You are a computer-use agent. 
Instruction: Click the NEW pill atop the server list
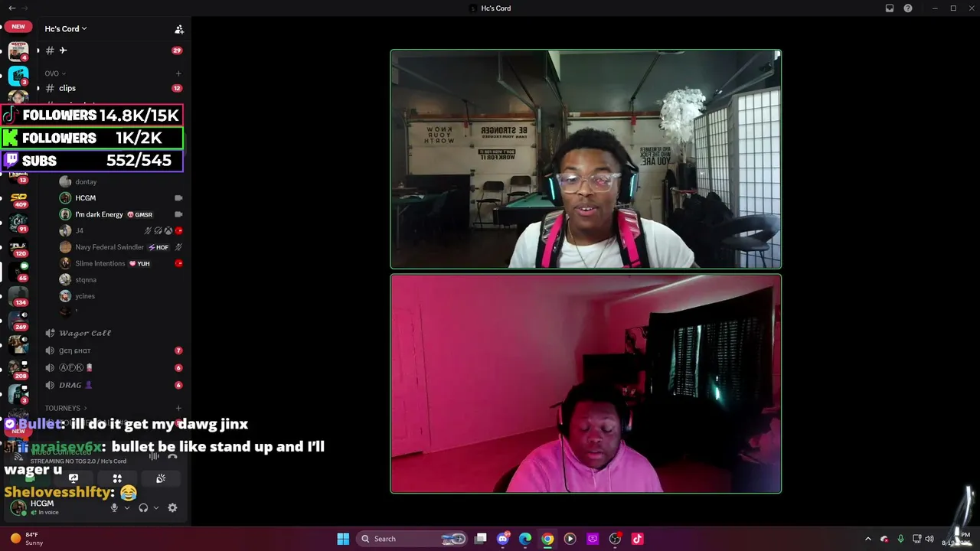point(18,27)
